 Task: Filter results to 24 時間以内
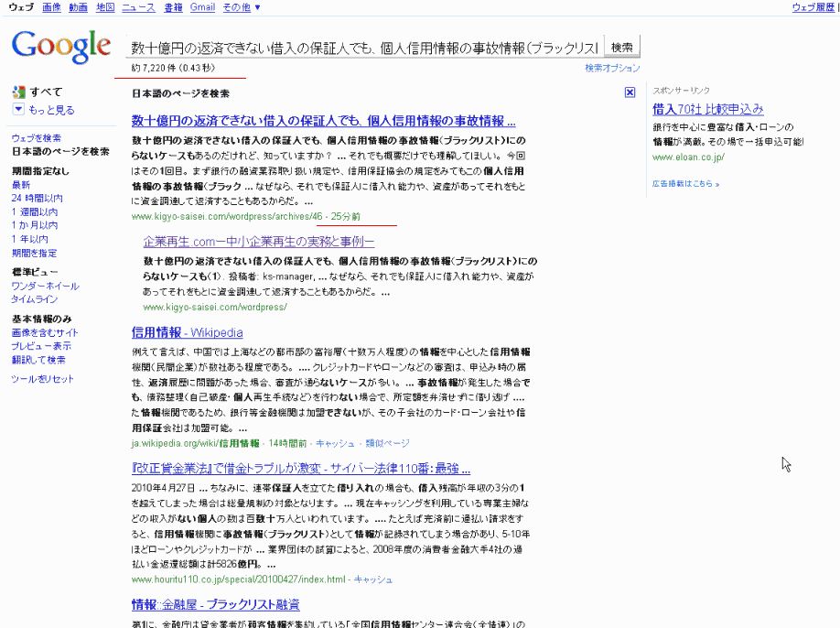point(37,199)
